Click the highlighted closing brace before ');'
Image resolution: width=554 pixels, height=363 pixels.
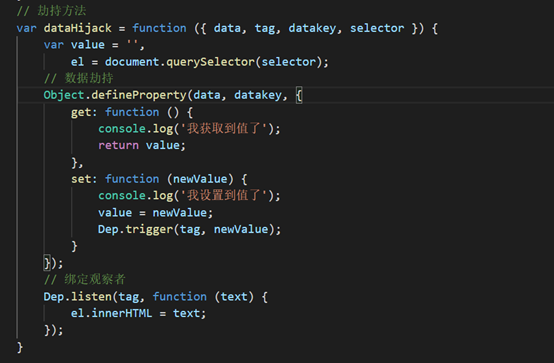click(x=47, y=263)
